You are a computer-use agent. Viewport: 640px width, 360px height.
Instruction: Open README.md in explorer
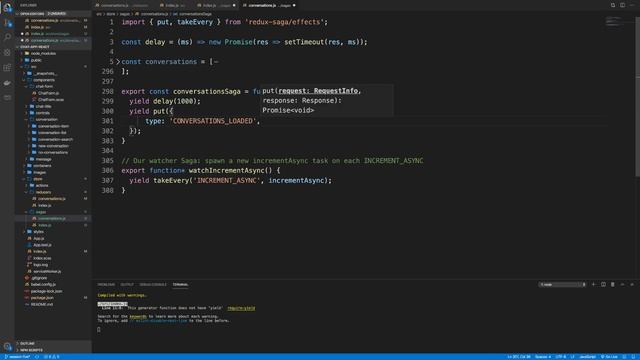click(42, 304)
